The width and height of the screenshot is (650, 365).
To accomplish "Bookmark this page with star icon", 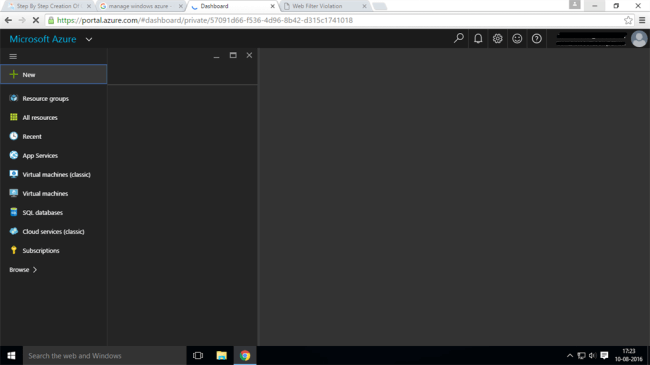I will pyautogui.click(x=628, y=20).
